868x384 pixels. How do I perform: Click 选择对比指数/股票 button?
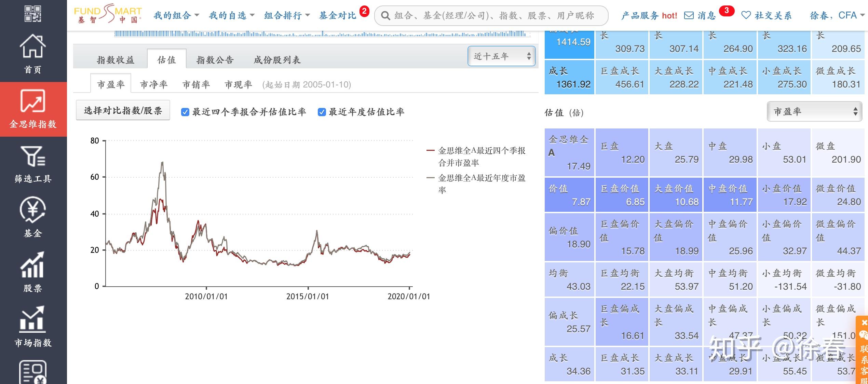click(x=123, y=110)
